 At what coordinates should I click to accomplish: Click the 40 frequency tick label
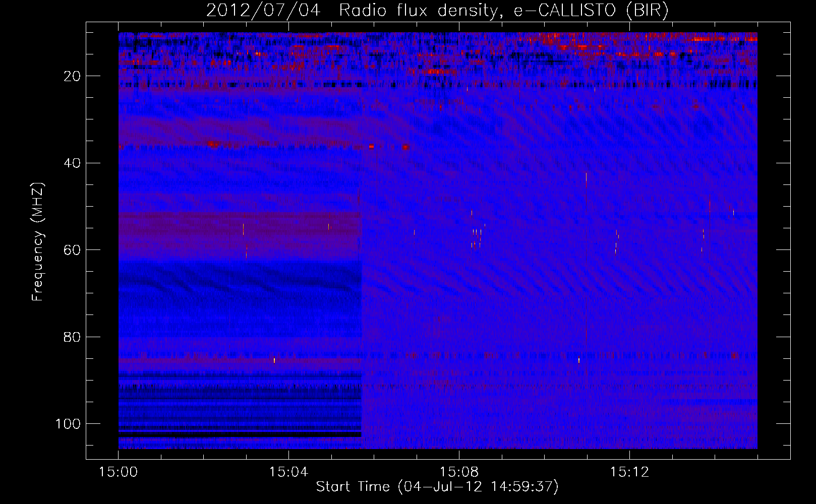[72, 163]
